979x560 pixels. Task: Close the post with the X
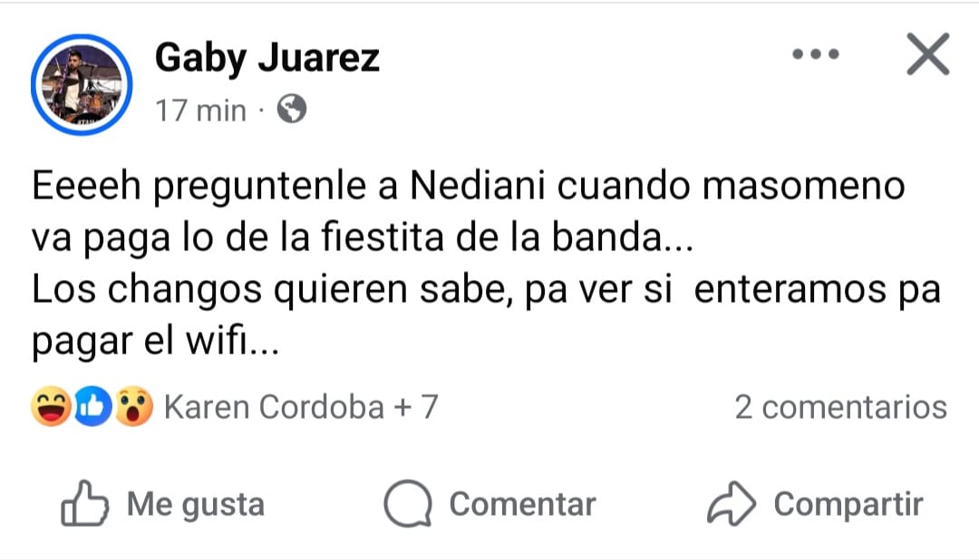pyautogui.click(x=928, y=55)
